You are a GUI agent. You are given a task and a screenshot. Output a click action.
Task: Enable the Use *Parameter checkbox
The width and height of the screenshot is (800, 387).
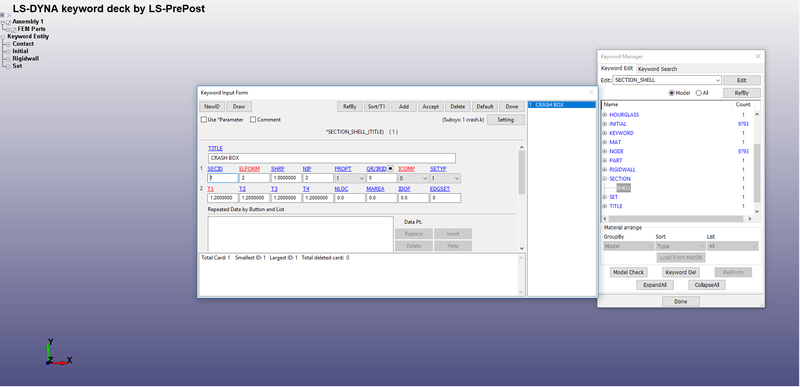point(204,120)
